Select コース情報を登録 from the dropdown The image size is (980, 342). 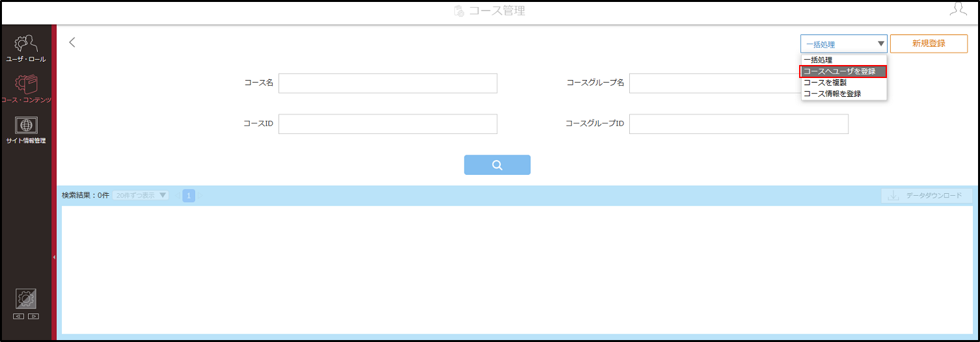844,94
